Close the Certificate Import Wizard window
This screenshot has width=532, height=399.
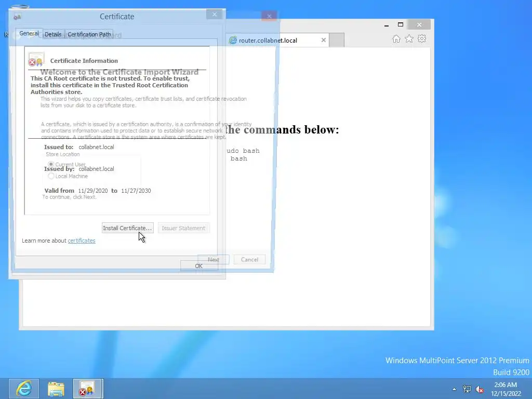tap(270, 16)
